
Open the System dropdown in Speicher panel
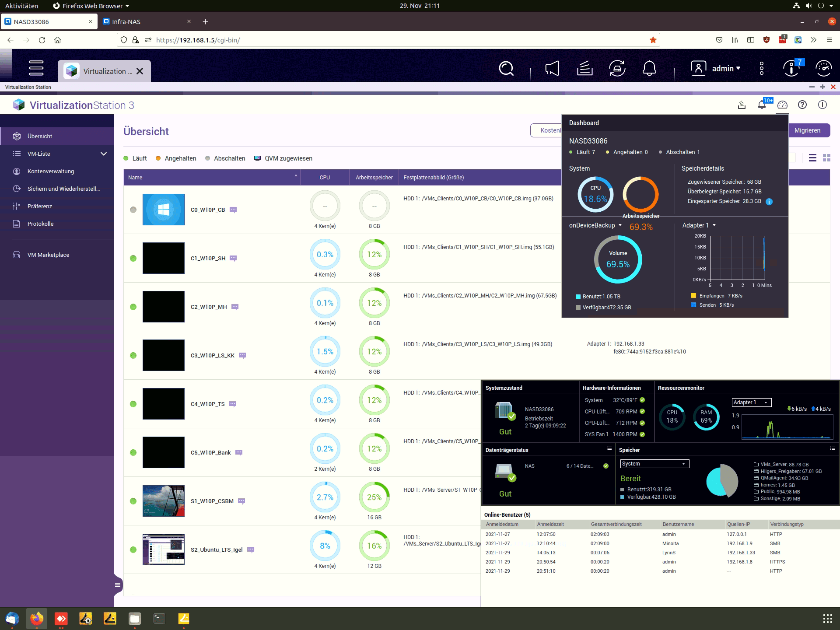pos(654,464)
